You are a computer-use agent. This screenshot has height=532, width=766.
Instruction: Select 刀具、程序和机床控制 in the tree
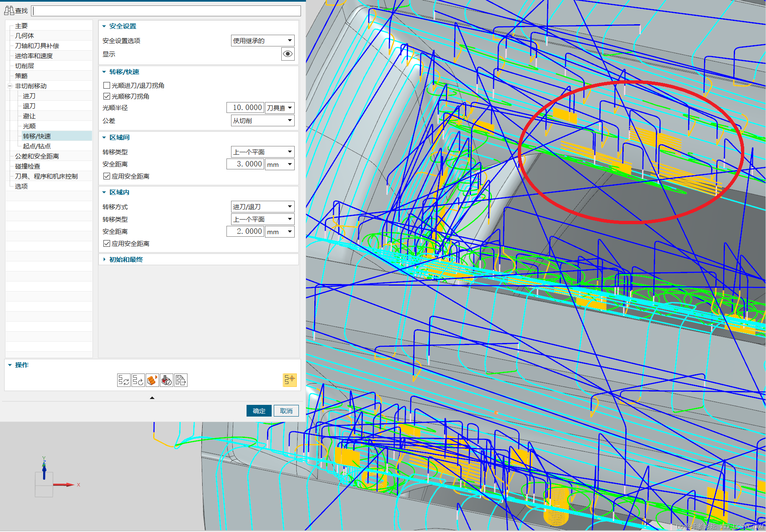click(46, 176)
